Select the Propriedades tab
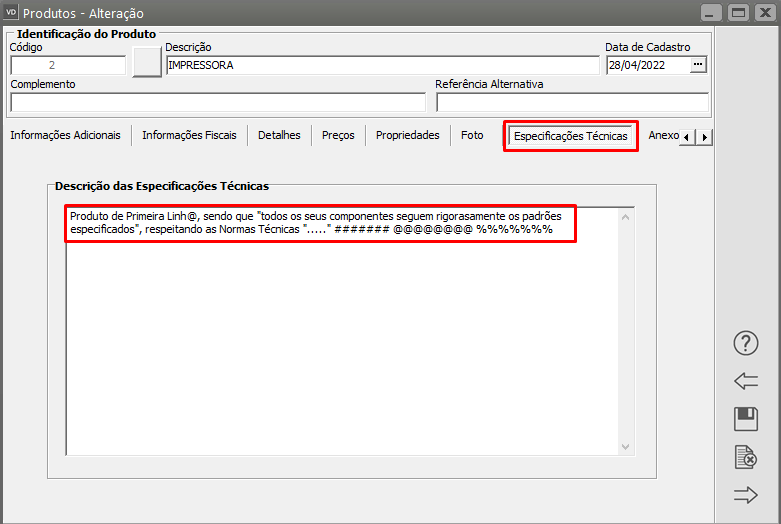 pos(407,135)
